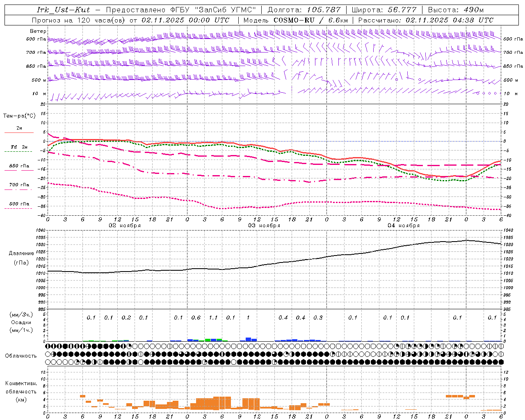
Task: Select the text 'Предоставлено ФГБУ "ЗапСиб УГМС"'
Action: (x=180, y=10)
